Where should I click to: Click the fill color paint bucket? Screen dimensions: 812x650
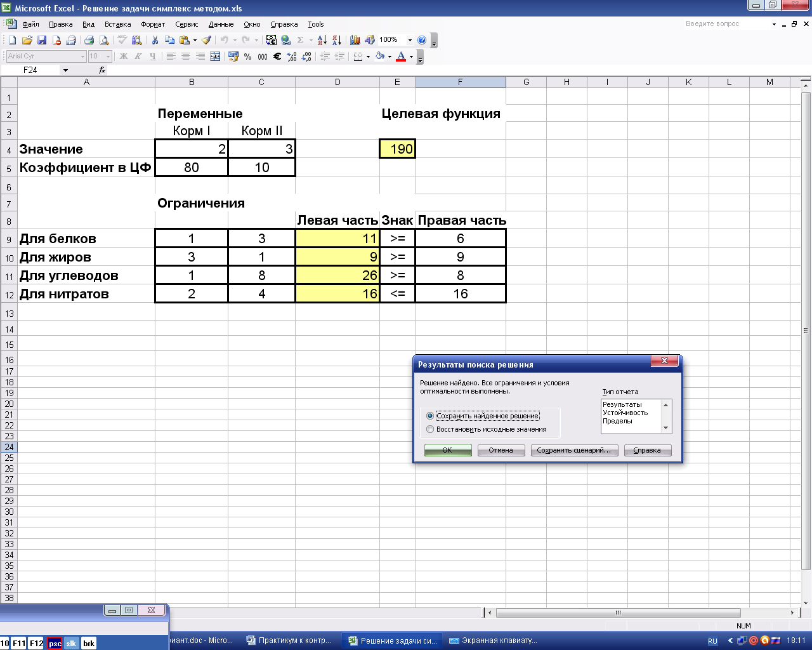point(380,56)
